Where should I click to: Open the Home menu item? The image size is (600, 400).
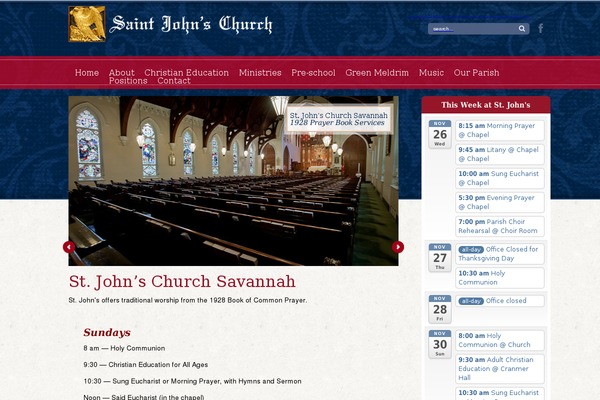click(x=87, y=73)
